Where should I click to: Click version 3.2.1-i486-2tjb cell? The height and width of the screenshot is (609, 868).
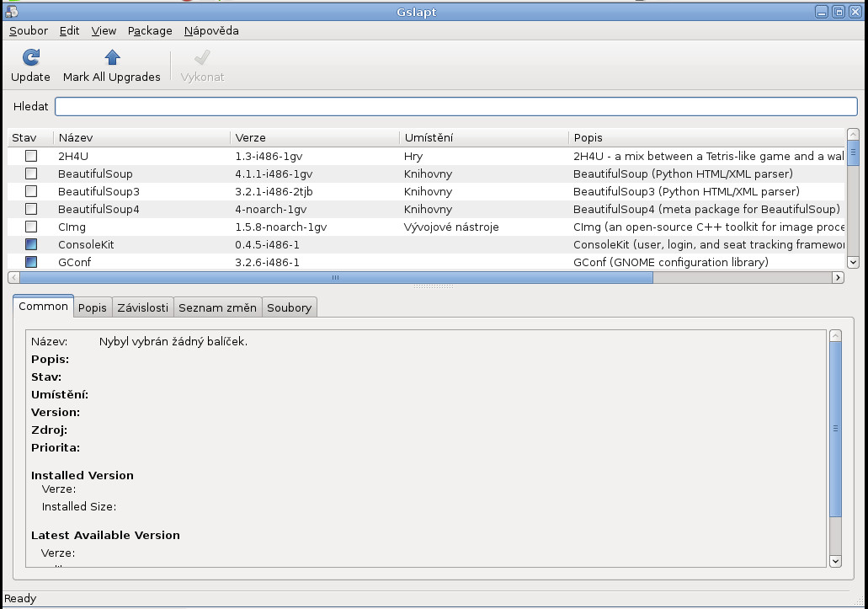(x=274, y=191)
